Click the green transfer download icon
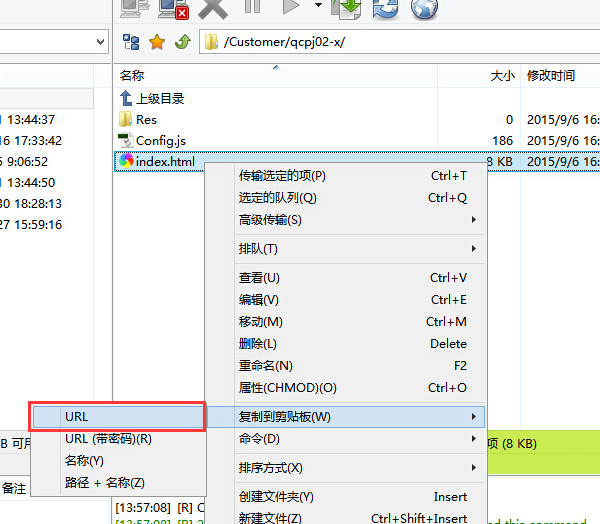This screenshot has height=524, width=600. point(349,8)
